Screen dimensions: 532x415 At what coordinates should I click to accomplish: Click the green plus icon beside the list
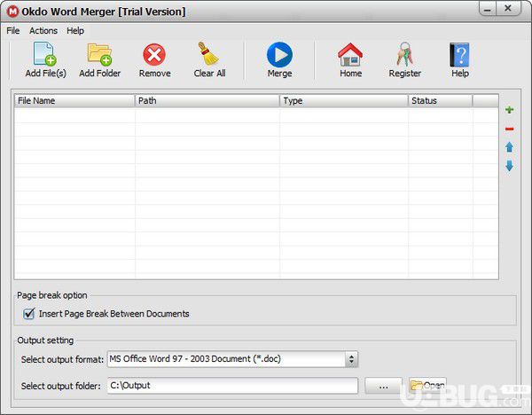pos(509,110)
